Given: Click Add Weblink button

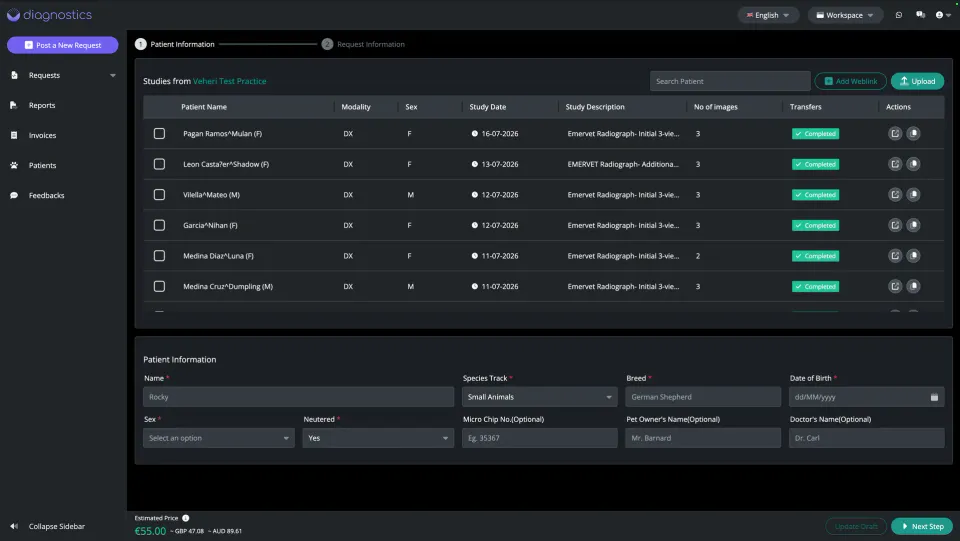Looking at the screenshot, I should 850,81.
